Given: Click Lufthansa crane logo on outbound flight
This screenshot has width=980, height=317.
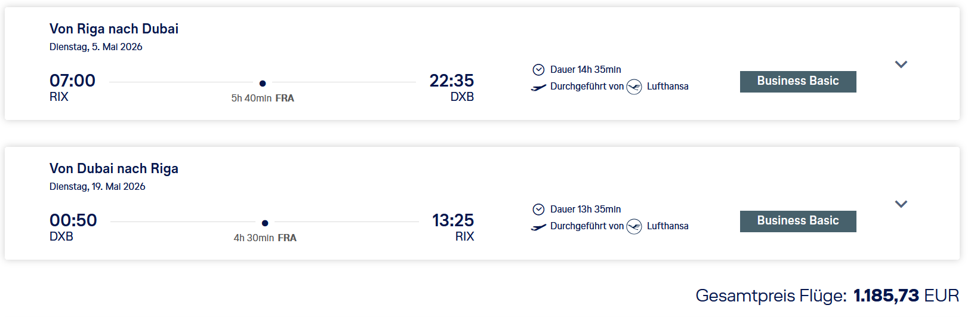Looking at the screenshot, I should [634, 87].
